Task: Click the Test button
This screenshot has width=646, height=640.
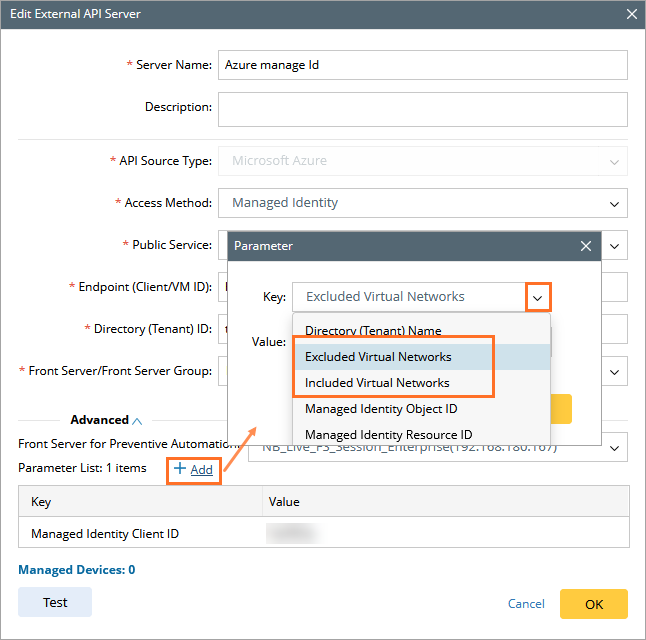Action: (x=55, y=602)
